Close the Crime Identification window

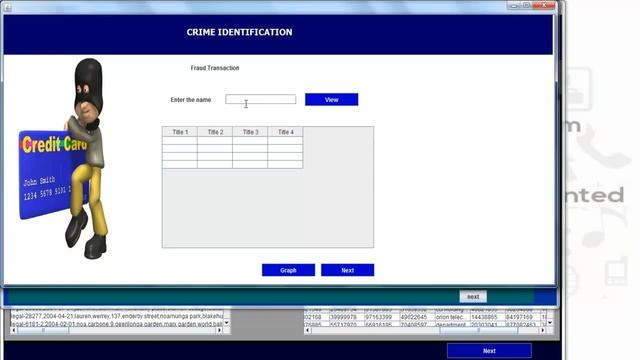pyautogui.click(x=544, y=5)
